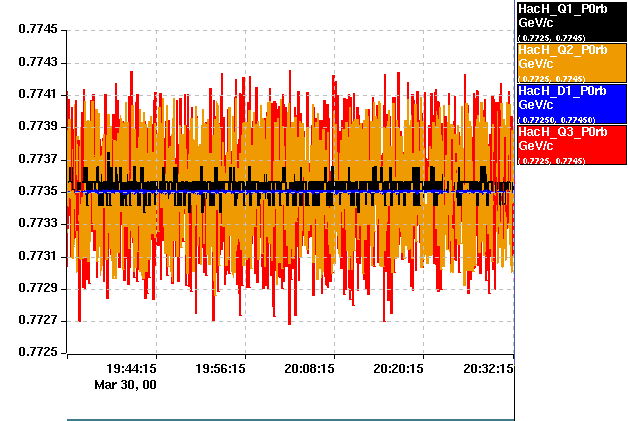Viewport: 628px width, 421px height.
Task: Click the Mar 30, 00 date label
Action: 125,384
